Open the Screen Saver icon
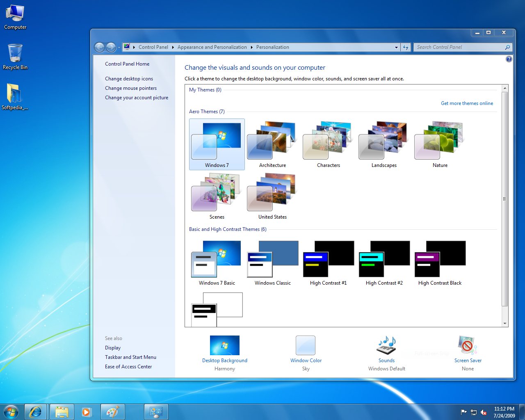Image resolution: width=525 pixels, height=420 pixels. tap(468, 345)
